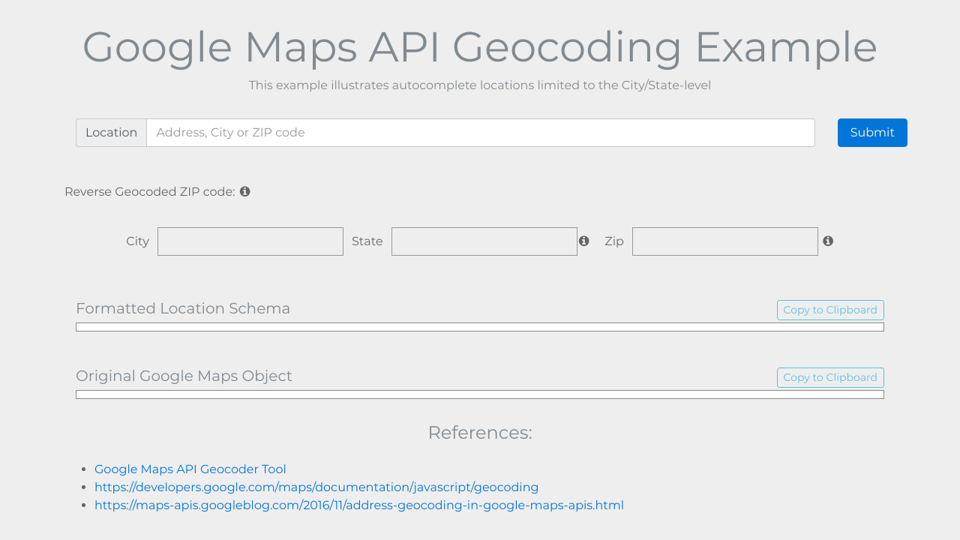Viewport: 960px width, 540px height.
Task: Select the State text field
Action: click(484, 241)
